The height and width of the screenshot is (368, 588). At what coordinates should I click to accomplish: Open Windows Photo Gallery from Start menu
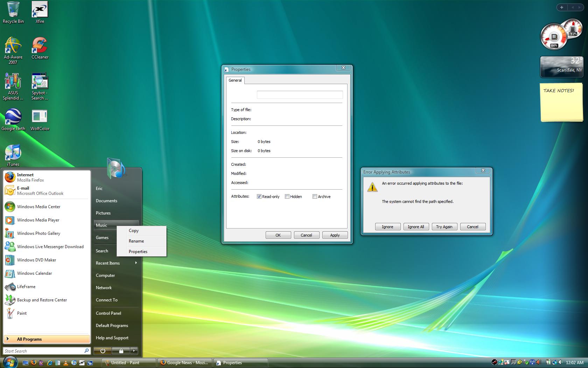pyautogui.click(x=47, y=233)
